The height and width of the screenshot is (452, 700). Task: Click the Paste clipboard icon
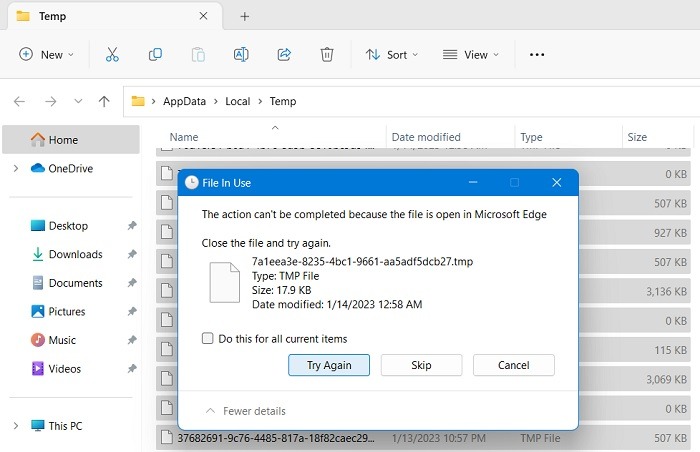pyautogui.click(x=198, y=54)
